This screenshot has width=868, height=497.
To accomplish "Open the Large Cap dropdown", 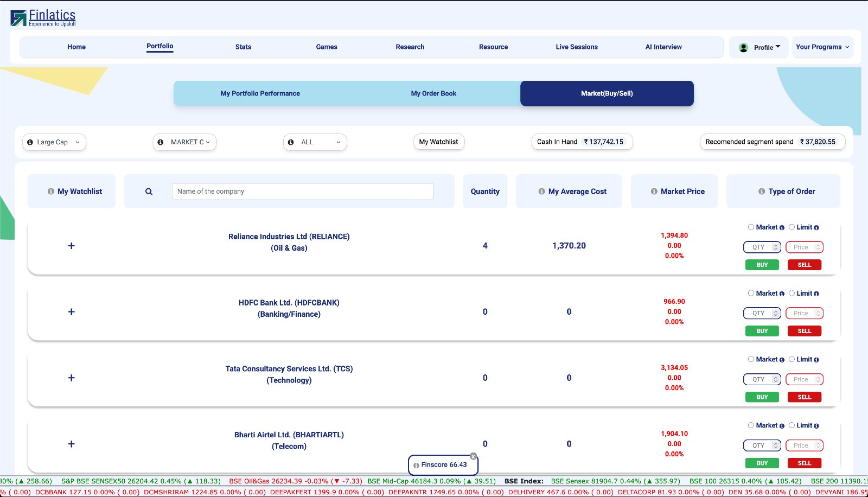I will coord(54,142).
